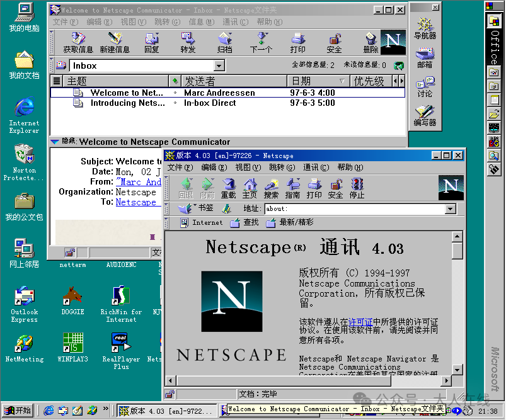The width and height of the screenshot is (506, 420).
Task: Click Forward (向前) in Navigator toolbar
Action: coord(207,188)
